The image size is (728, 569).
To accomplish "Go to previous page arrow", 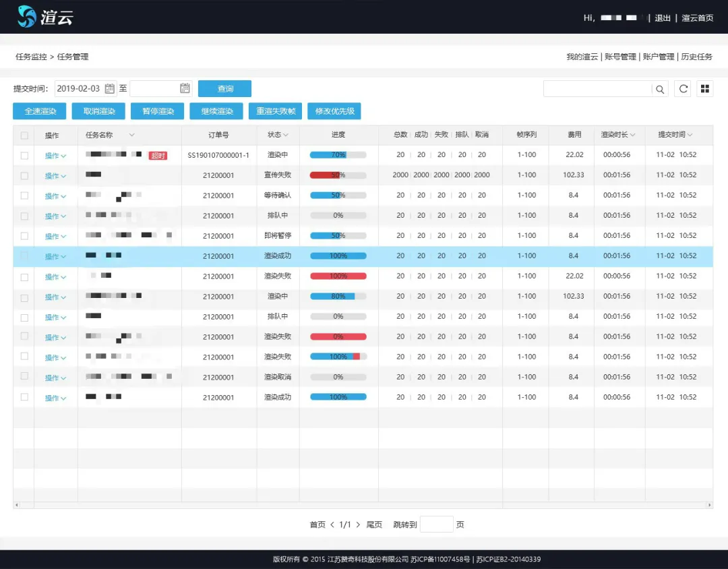I will pos(332,525).
